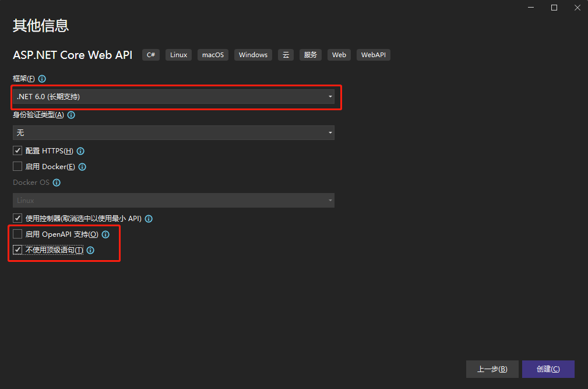Check the 启用 OpenAPI 支持(O) checkbox

(x=17, y=234)
